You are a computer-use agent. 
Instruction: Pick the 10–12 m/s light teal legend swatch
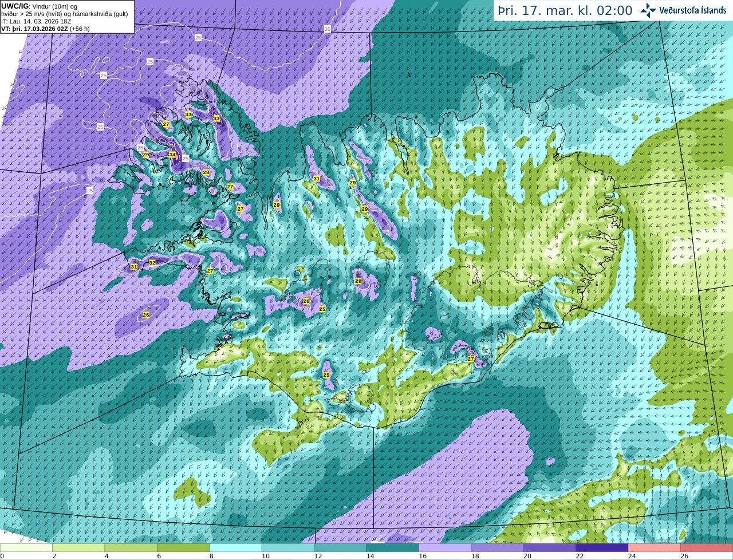click(x=288, y=548)
